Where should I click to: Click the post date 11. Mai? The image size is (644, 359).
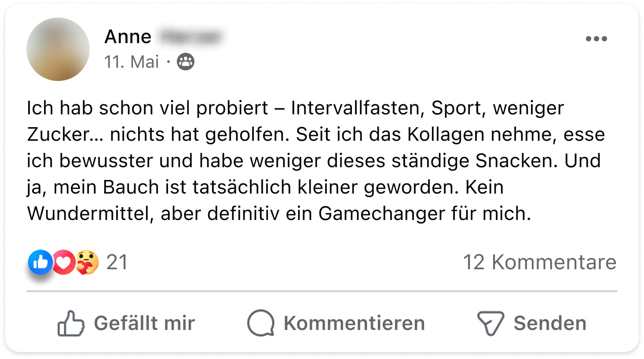pos(132,62)
